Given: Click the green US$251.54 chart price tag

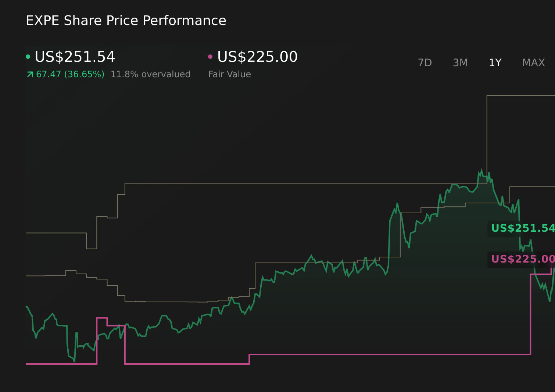Looking at the screenshot, I should (x=522, y=228).
